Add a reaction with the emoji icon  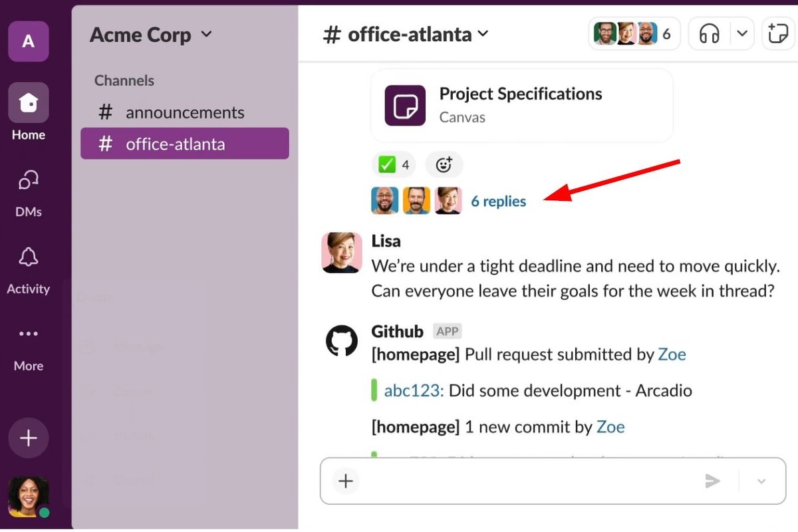pos(444,164)
